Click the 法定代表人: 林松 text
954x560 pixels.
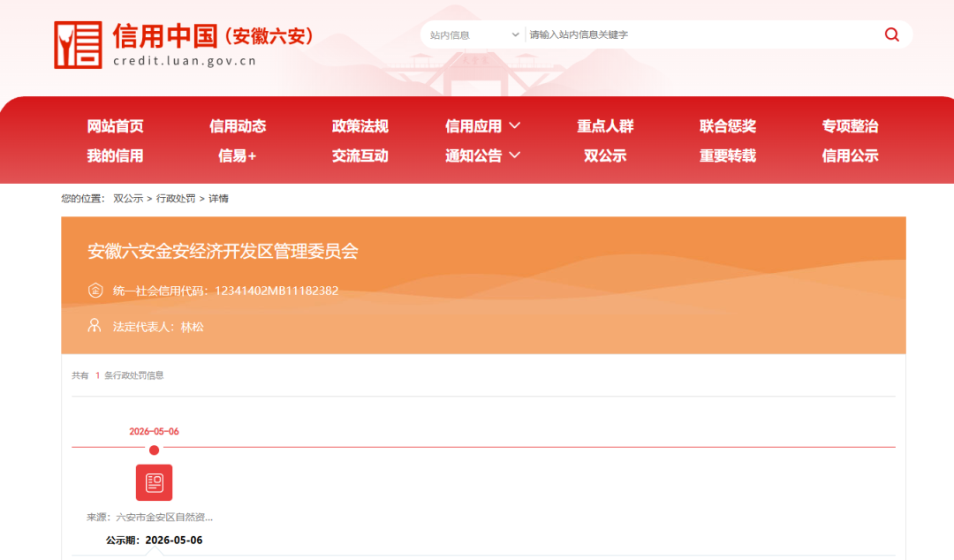tap(158, 327)
